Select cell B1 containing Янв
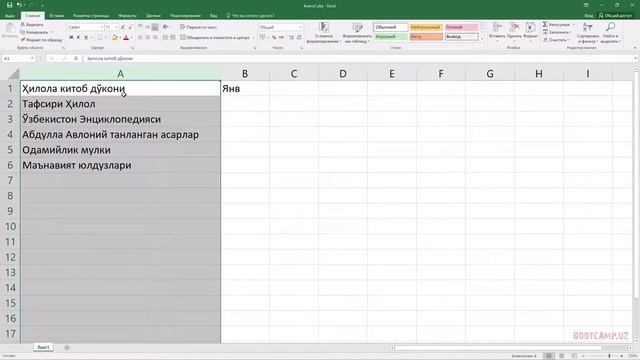Viewport: 640px width, 360px height. click(x=245, y=89)
